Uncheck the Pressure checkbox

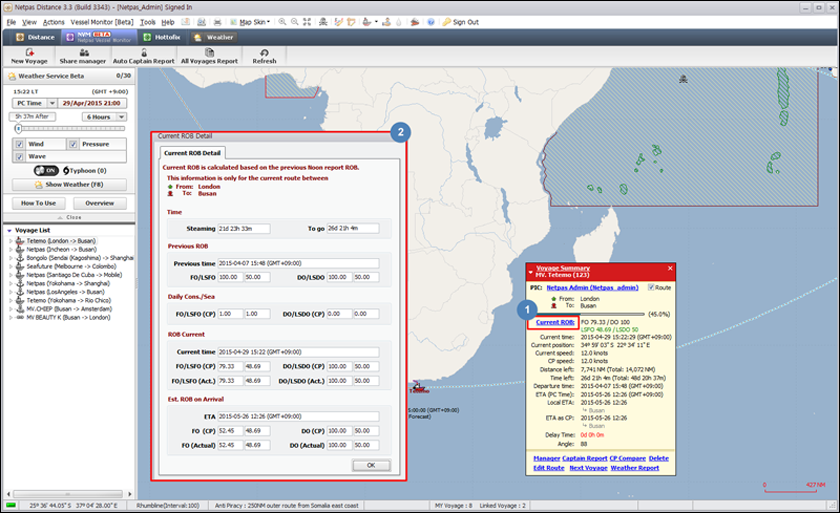coord(73,144)
